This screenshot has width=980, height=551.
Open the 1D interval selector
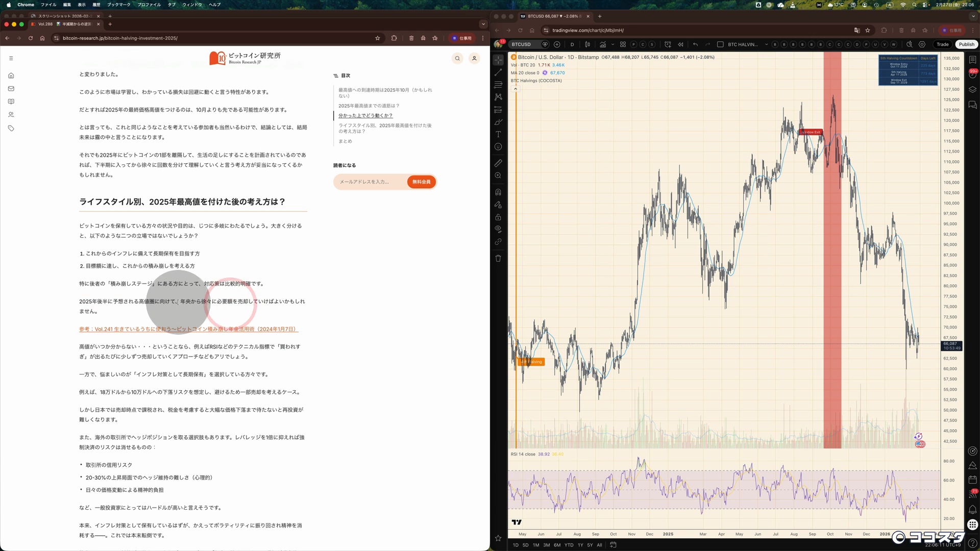573,44
